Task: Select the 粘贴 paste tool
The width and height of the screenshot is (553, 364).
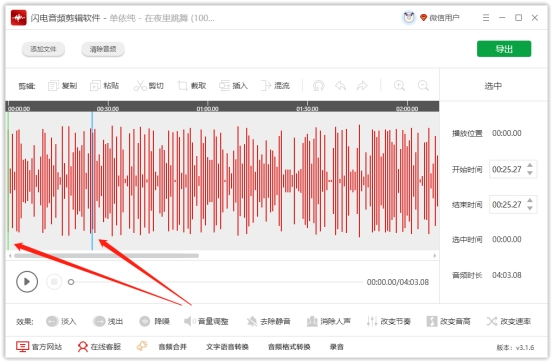Action: point(104,85)
